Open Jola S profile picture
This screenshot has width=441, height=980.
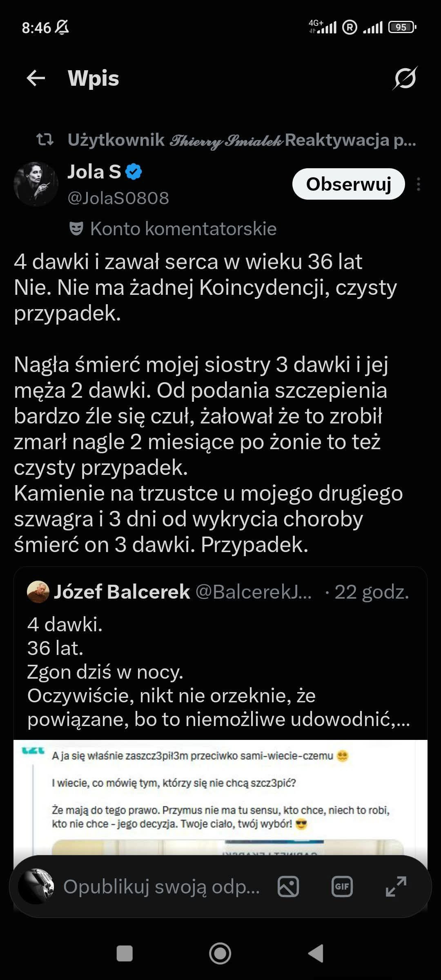(x=36, y=184)
